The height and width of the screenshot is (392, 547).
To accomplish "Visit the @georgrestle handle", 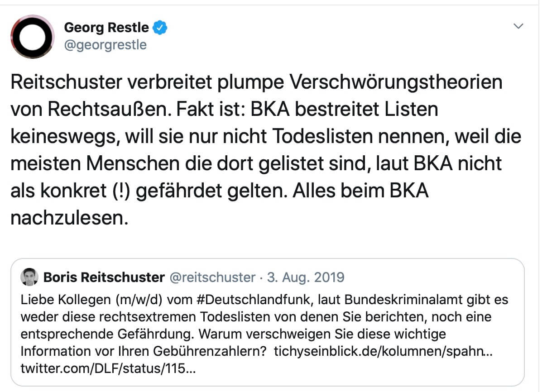I will 106,45.
